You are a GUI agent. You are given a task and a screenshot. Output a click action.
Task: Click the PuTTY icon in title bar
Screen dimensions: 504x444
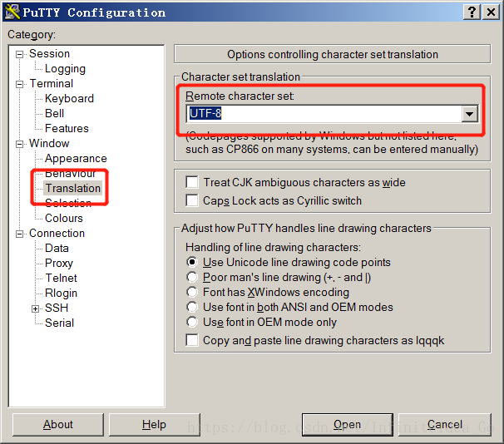point(12,12)
